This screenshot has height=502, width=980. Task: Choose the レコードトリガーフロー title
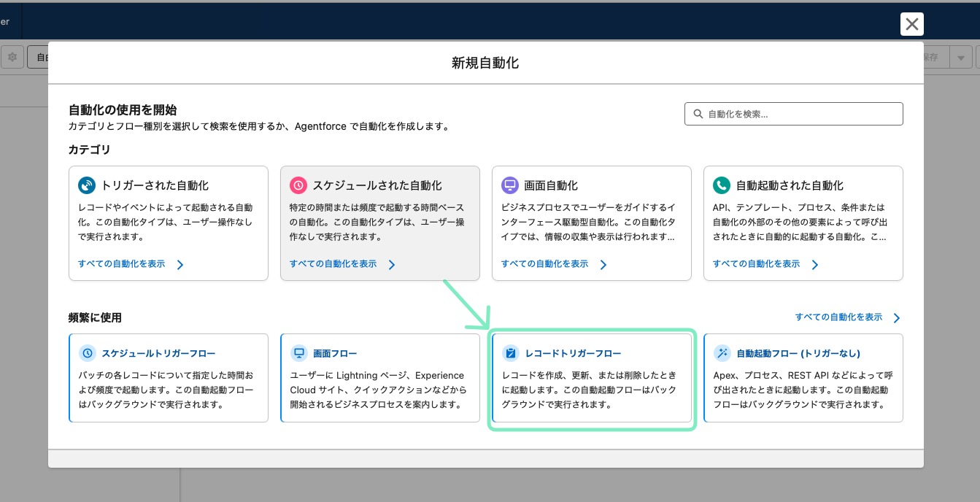[573, 353]
